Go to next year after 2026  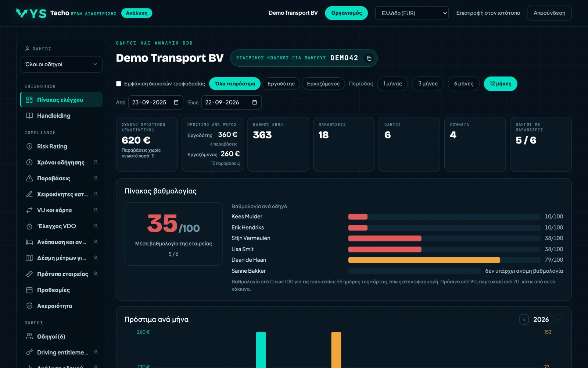click(558, 319)
